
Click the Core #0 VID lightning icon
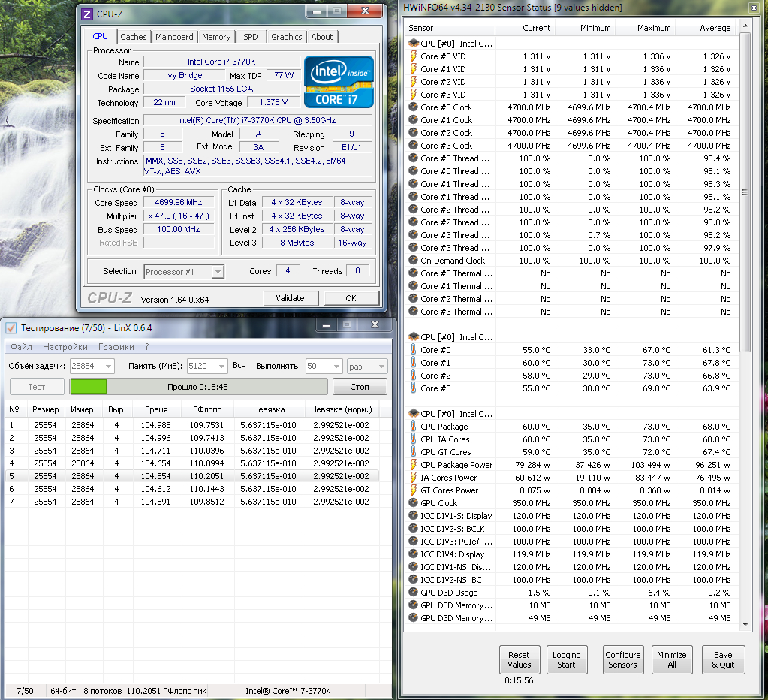pos(414,56)
